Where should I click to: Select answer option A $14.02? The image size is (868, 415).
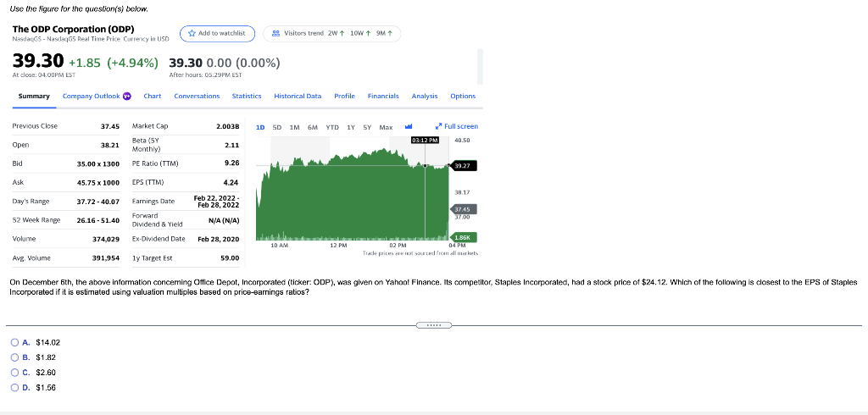point(15,342)
